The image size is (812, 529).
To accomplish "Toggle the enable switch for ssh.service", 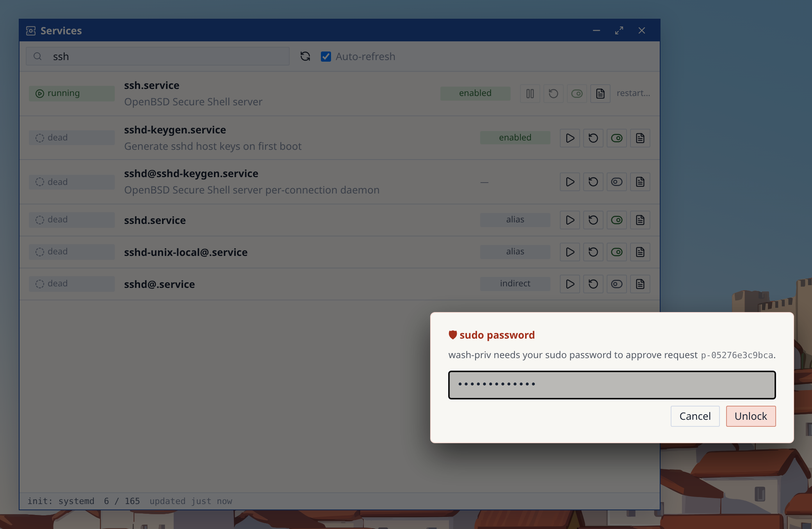I will point(577,94).
